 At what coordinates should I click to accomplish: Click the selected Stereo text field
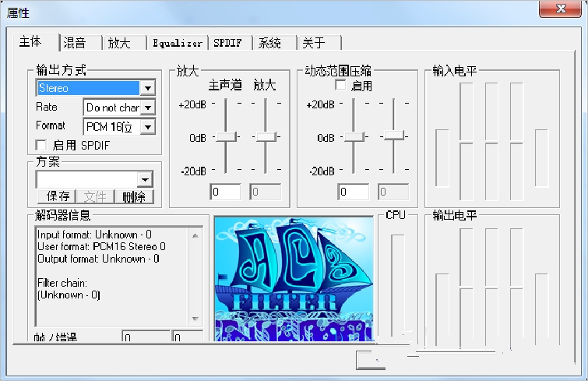pos(89,88)
